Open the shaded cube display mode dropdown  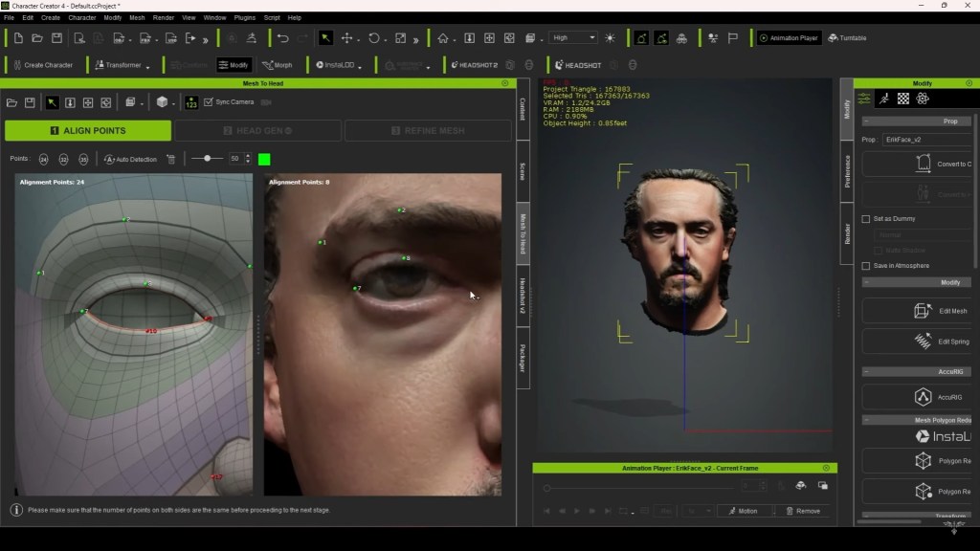173,103
